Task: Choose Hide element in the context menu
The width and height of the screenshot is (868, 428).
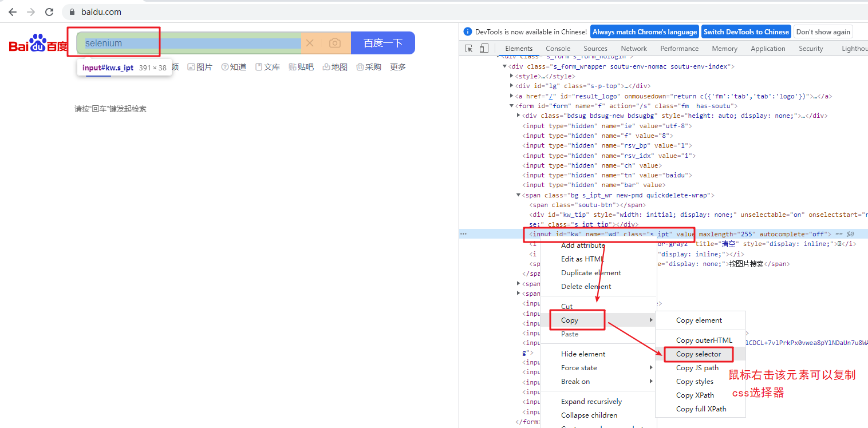Action: pos(583,354)
